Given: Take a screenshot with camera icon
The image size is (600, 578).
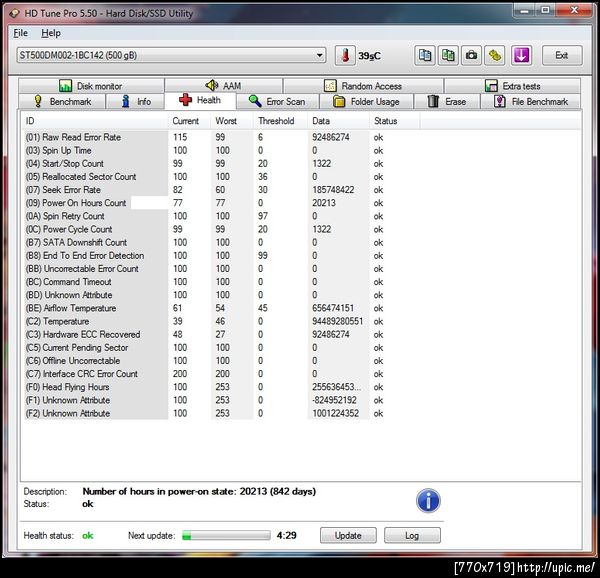Looking at the screenshot, I should (471, 55).
